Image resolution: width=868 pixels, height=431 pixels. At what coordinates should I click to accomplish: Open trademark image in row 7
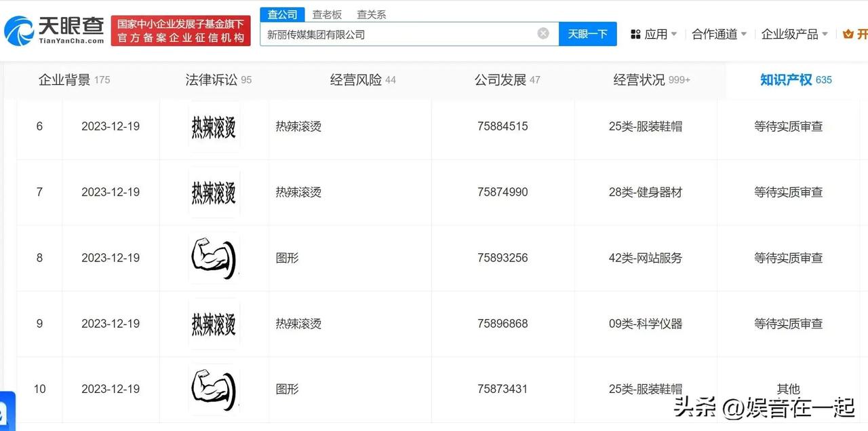[x=214, y=192]
